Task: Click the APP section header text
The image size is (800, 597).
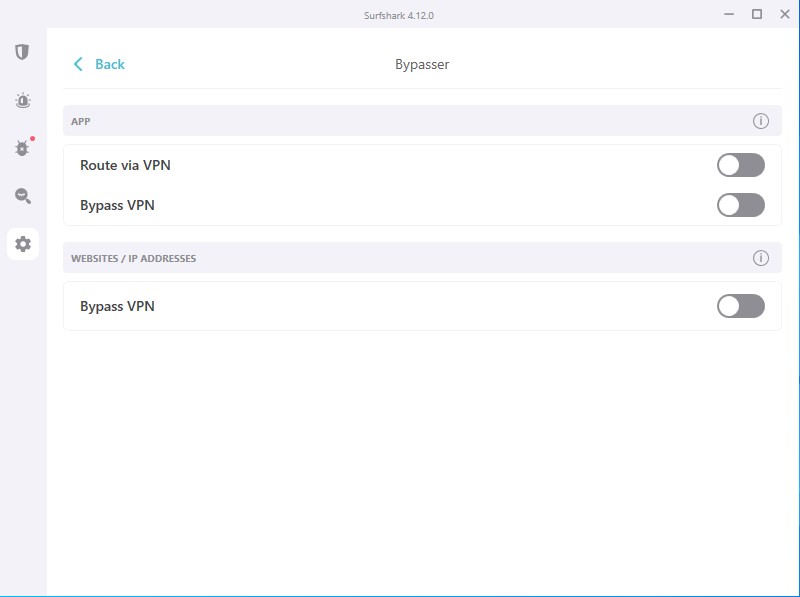Action: [81, 121]
